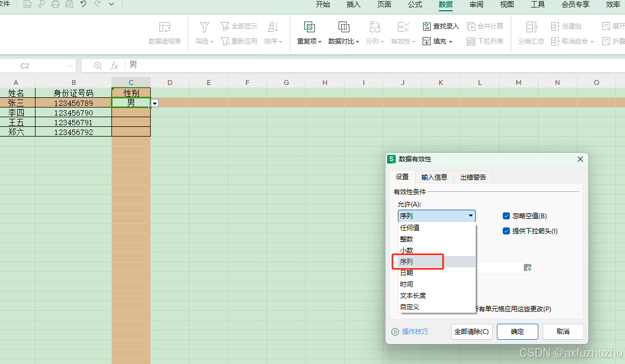
Task: Select column header C
Action: coord(131,82)
